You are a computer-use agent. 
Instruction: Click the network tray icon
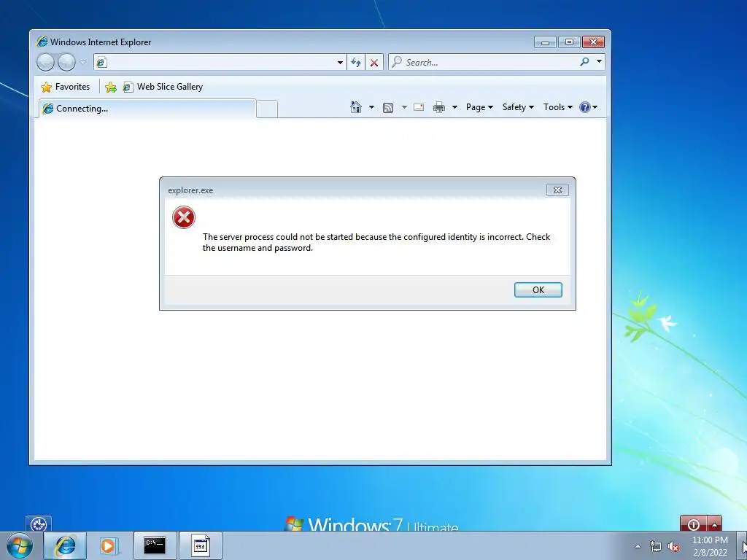coord(656,546)
